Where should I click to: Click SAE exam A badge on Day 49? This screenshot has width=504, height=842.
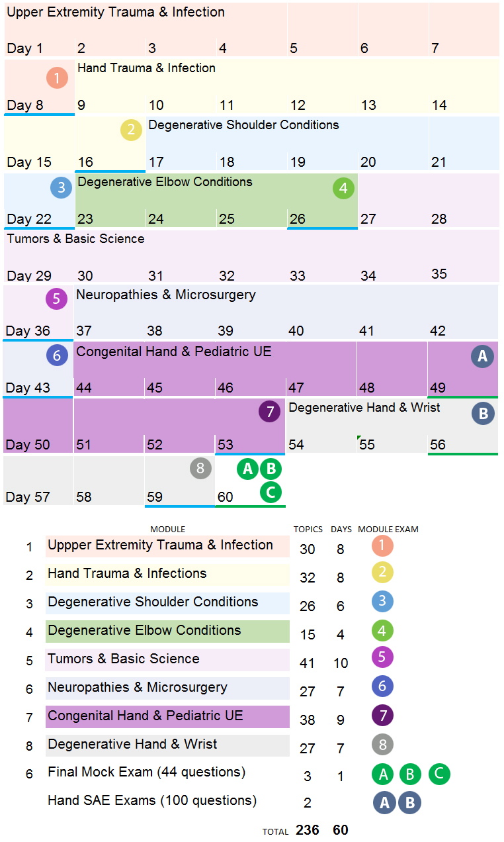pyautogui.click(x=482, y=357)
